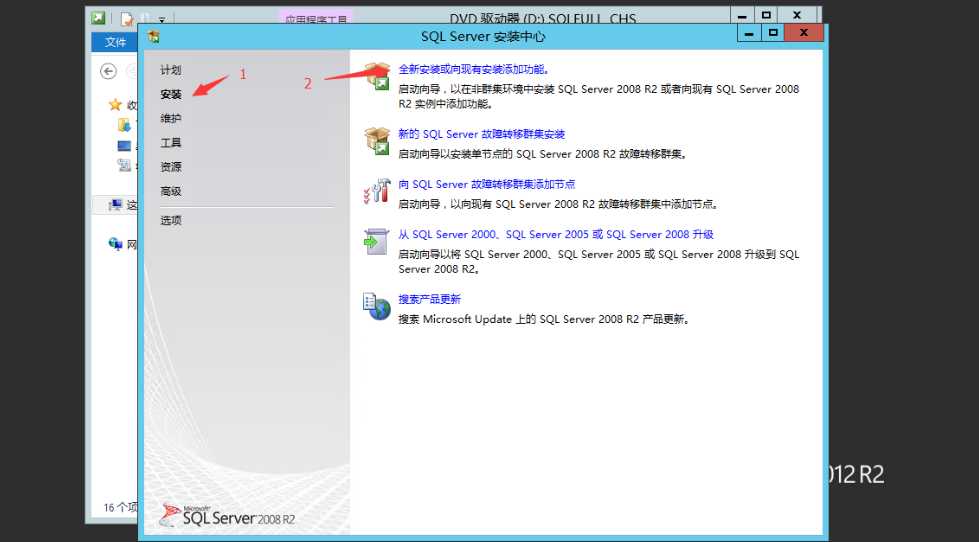Image resolution: width=979 pixels, height=542 pixels.
Task: Close the DVD drive Explorer window
Action: 797,16
